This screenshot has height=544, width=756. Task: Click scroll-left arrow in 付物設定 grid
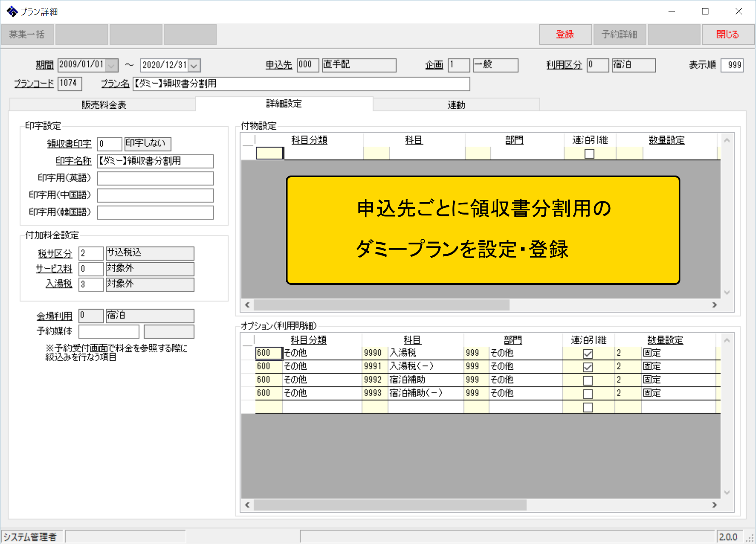(x=247, y=305)
